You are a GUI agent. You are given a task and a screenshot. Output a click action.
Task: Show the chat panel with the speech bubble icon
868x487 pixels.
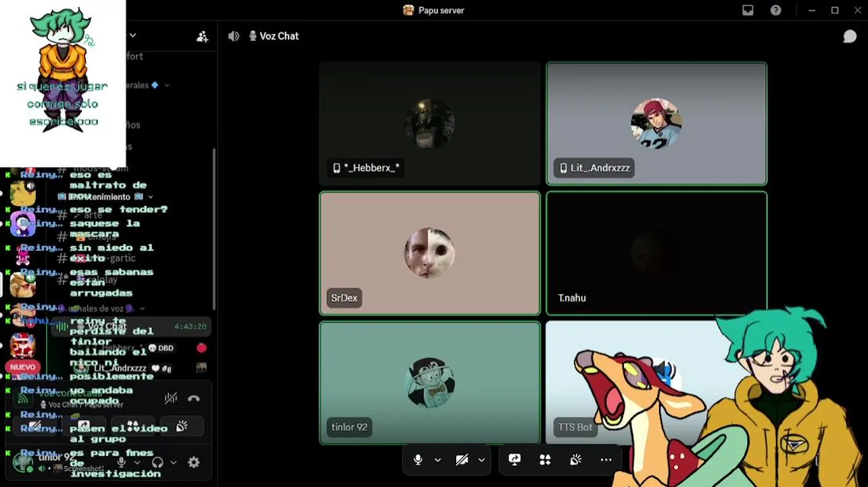coord(850,37)
